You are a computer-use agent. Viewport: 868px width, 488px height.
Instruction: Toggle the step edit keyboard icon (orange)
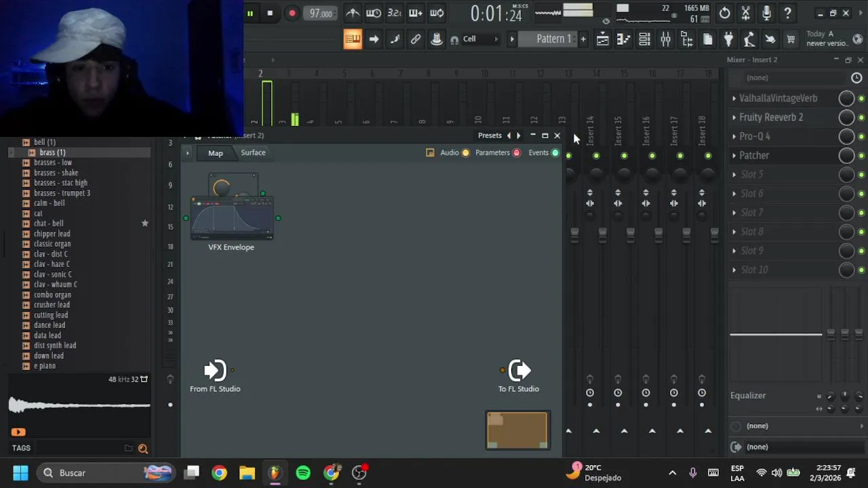pos(353,39)
